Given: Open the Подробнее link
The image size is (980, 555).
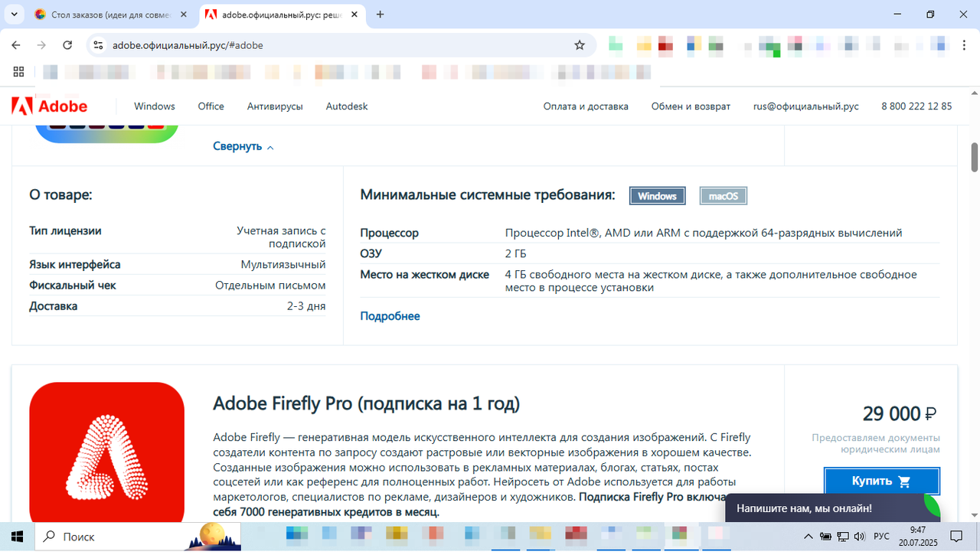Looking at the screenshot, I should click(390, 316).
